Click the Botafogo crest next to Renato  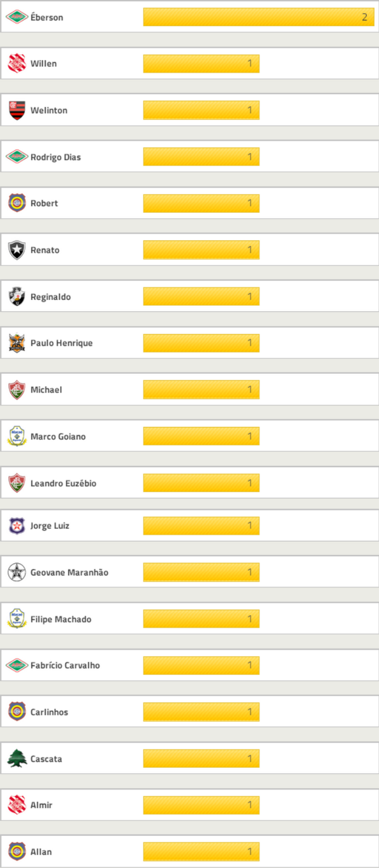(17, 250)
